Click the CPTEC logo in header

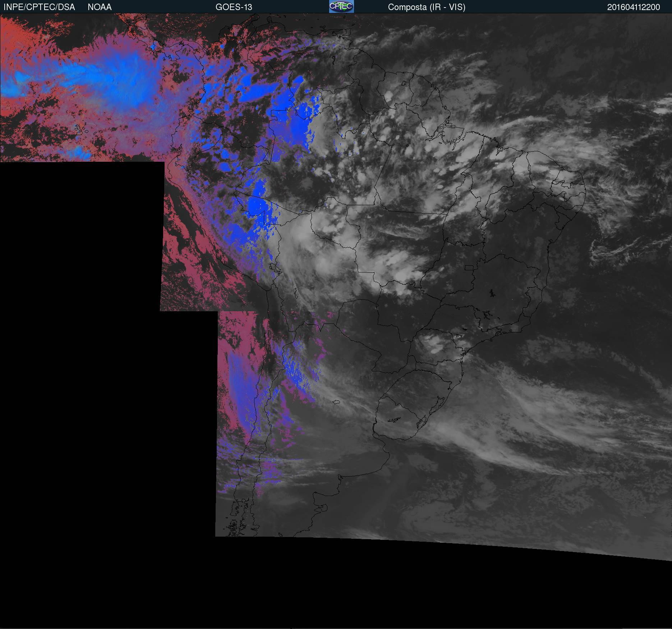[341, 6]
